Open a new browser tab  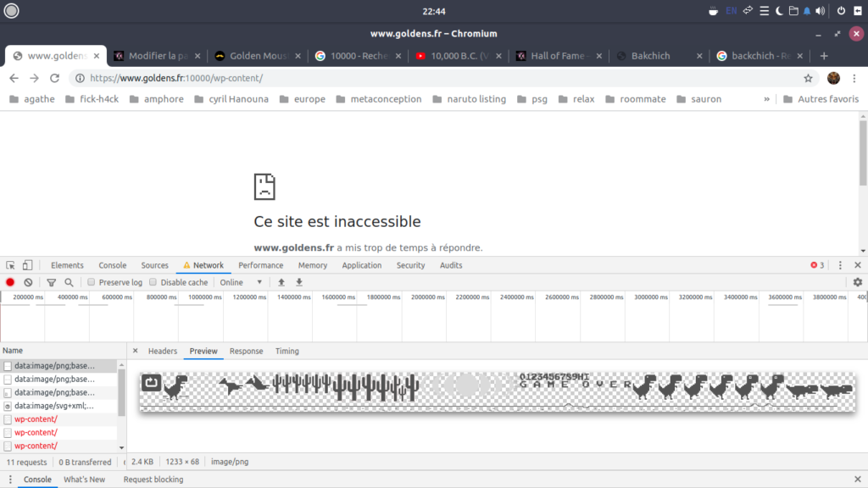[x=824, y=56]
